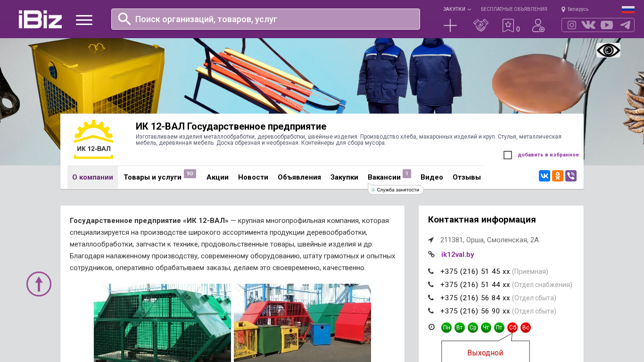Image resolution: width=644 pixels, height=362 pixels.
Task: Share company page via Viber button
Action: tap(571, 176)
